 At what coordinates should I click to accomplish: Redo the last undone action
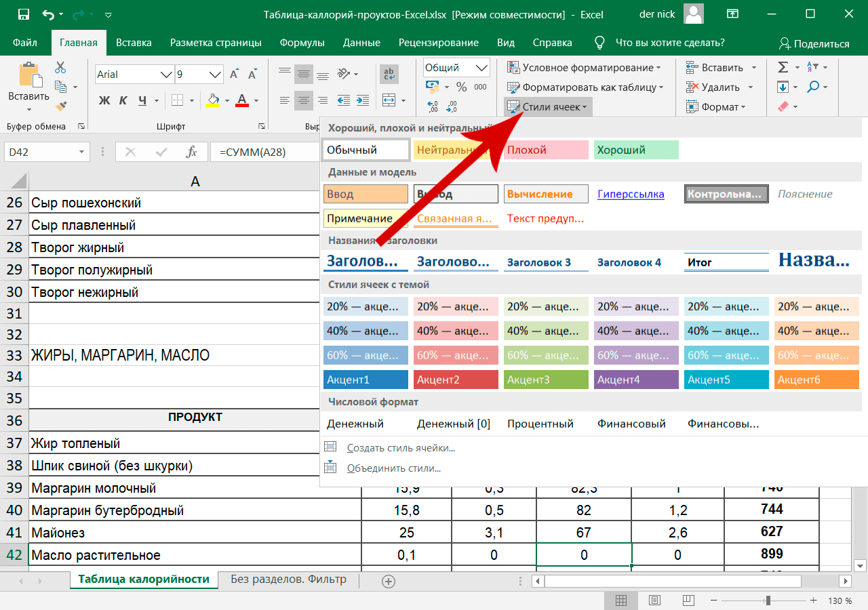(79, 14)
